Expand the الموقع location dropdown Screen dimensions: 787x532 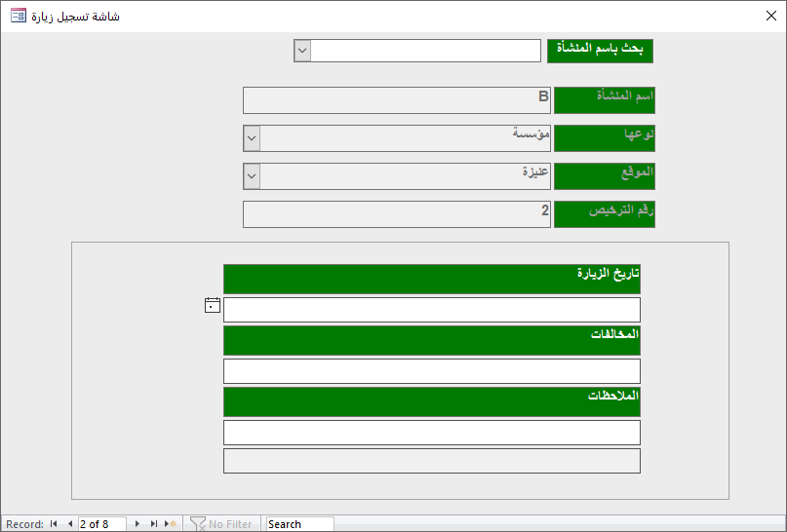[x=252, y=176]
